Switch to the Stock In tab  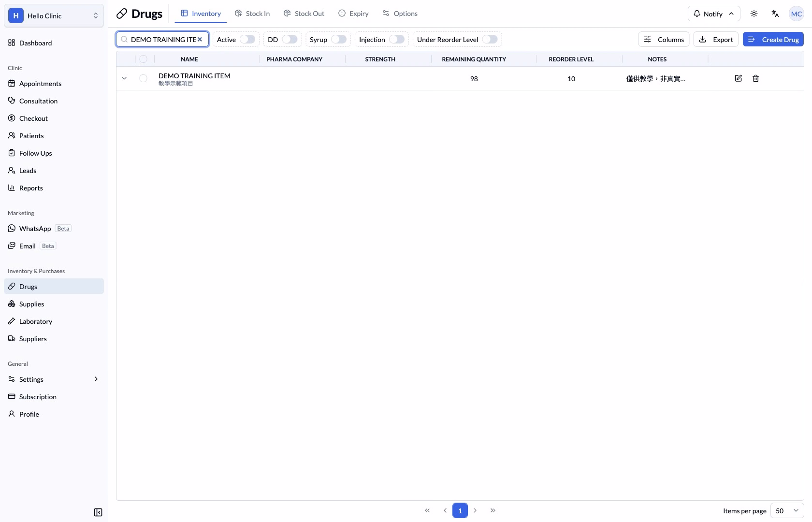point(252,14)
